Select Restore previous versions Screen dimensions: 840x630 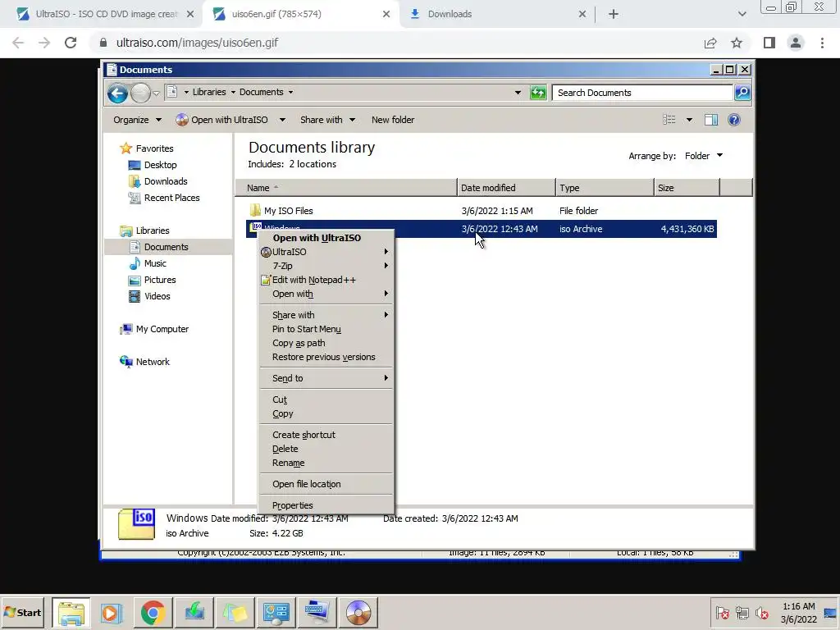click(326, 357)
